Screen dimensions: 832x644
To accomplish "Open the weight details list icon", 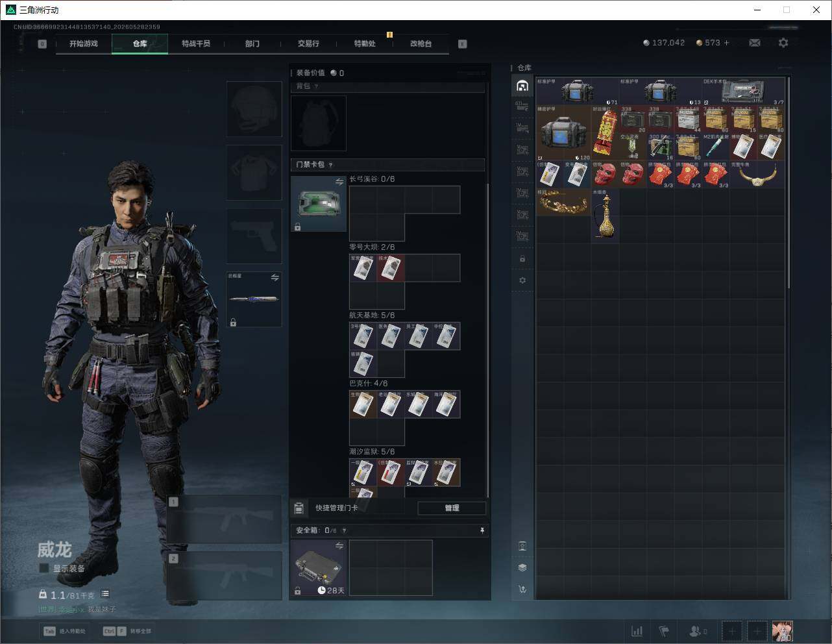I will pyautogui.click(x=105, y=594).
